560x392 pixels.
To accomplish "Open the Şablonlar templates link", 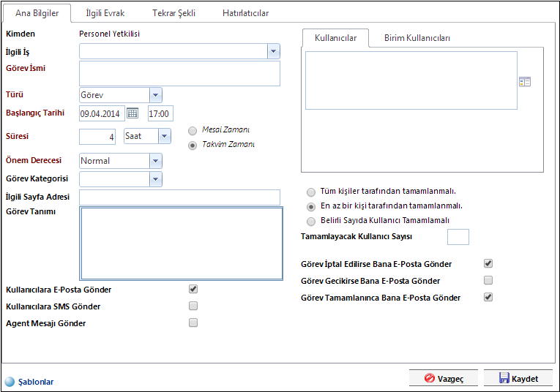I will pos(36,382).
